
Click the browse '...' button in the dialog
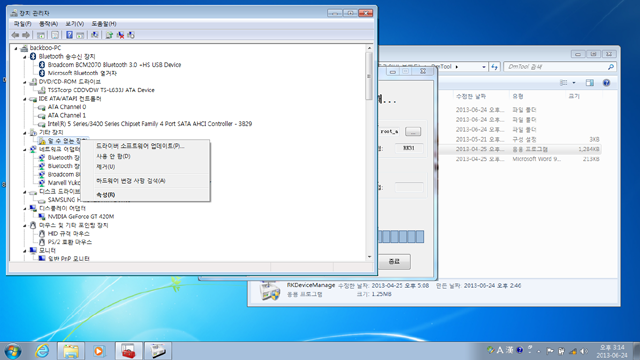(x=413, y=131)
